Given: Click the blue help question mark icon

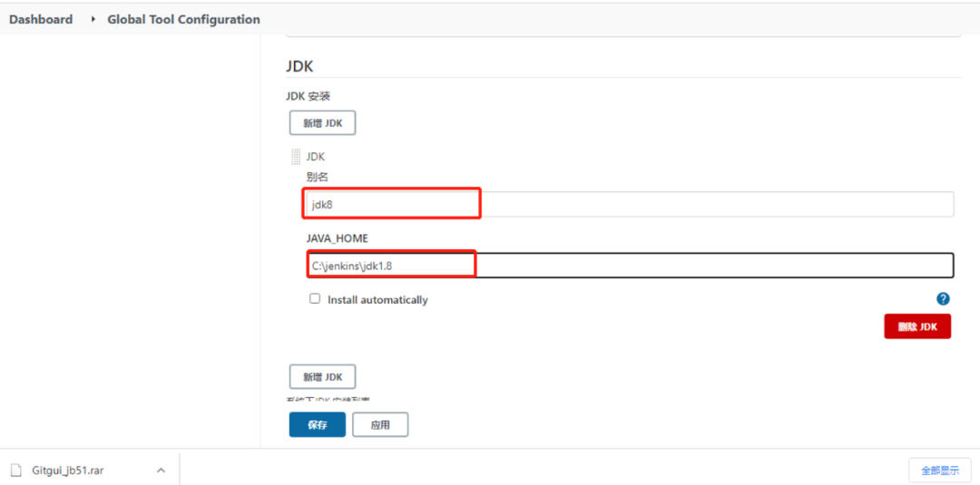Looking at the screenshot, I should click(943, 298).
